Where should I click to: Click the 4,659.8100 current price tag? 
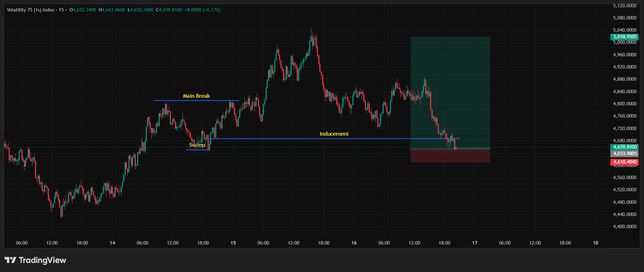[x=624, y=147]
